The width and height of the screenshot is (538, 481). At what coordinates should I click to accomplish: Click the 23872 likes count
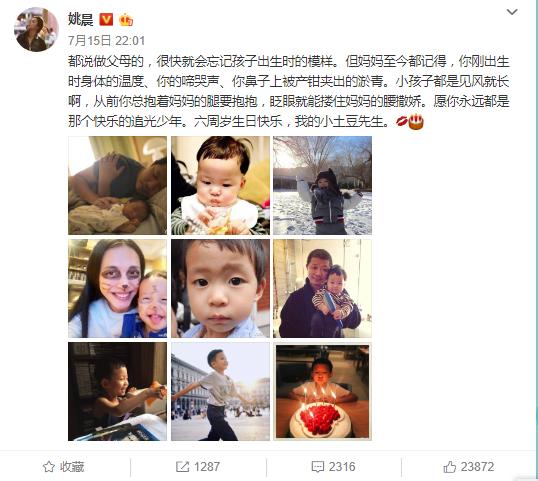coord(477,467)
